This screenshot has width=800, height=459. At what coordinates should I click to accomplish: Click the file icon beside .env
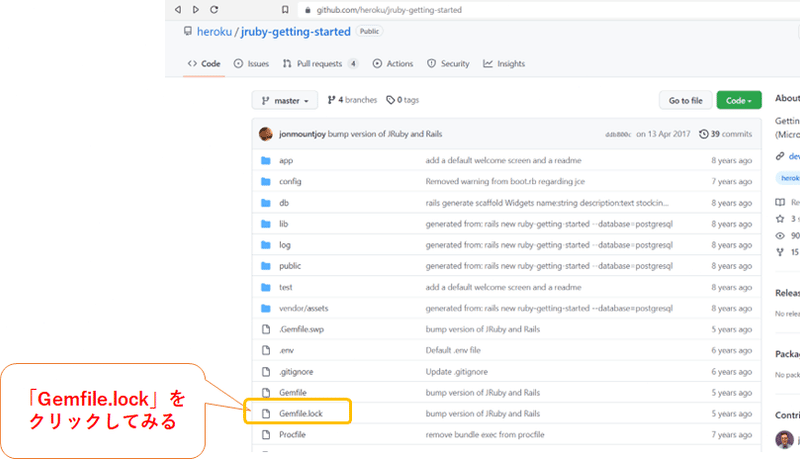point(266,350)
